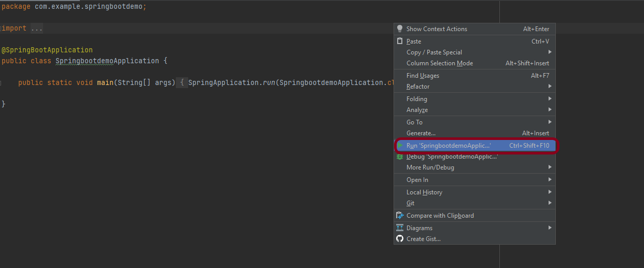Expand the folded import ... block
The width and height of the screenshot is (644, 268).
(37, 29)
